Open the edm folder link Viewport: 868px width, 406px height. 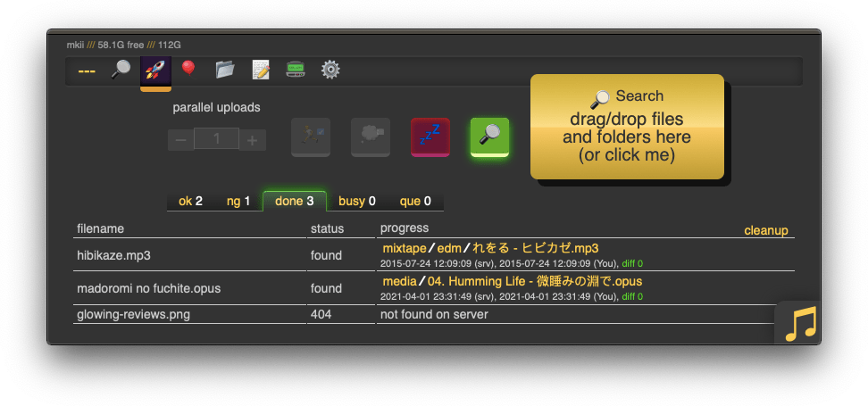[449, 248]
